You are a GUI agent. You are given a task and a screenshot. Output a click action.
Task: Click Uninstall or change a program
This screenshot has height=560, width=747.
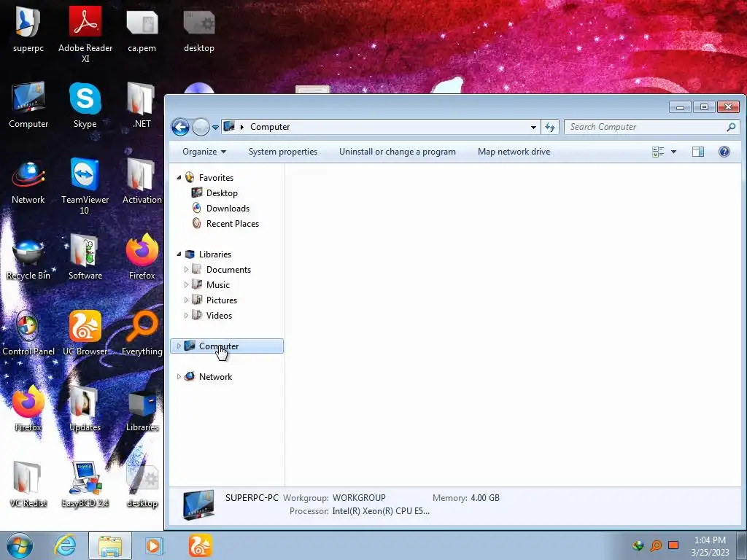[x=398, y=152]
